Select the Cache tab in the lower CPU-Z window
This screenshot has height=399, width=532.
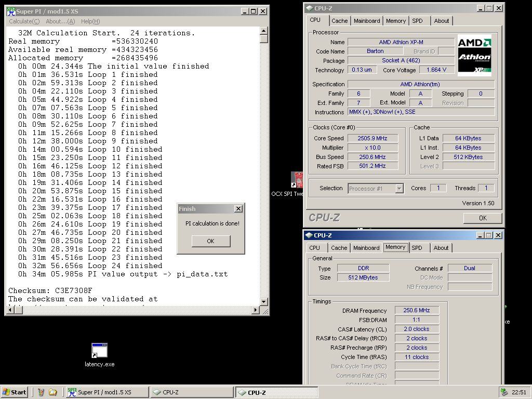[x=339, y=248]
